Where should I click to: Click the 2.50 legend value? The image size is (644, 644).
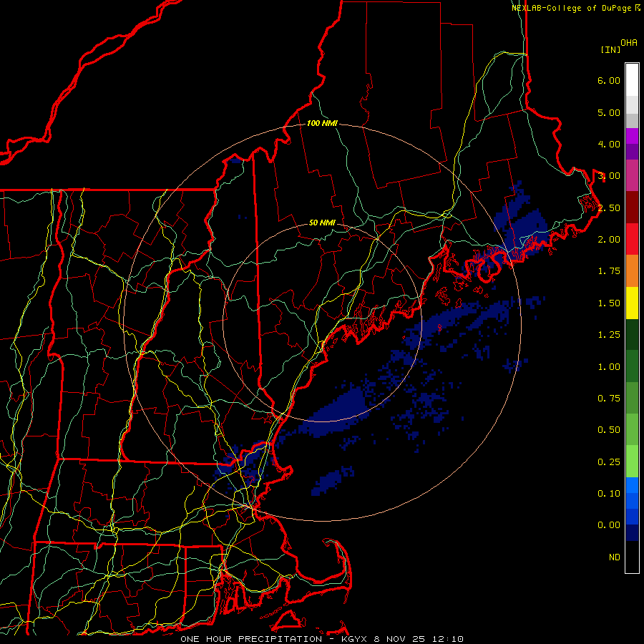point(608,208)
